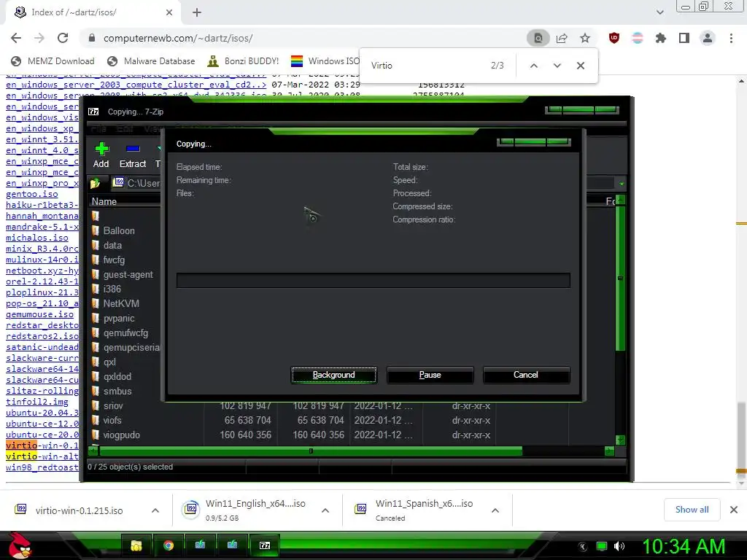The image size is (747, 560).
Task: Open the MEMZ Download bookmark
Action: pos(53,61)
